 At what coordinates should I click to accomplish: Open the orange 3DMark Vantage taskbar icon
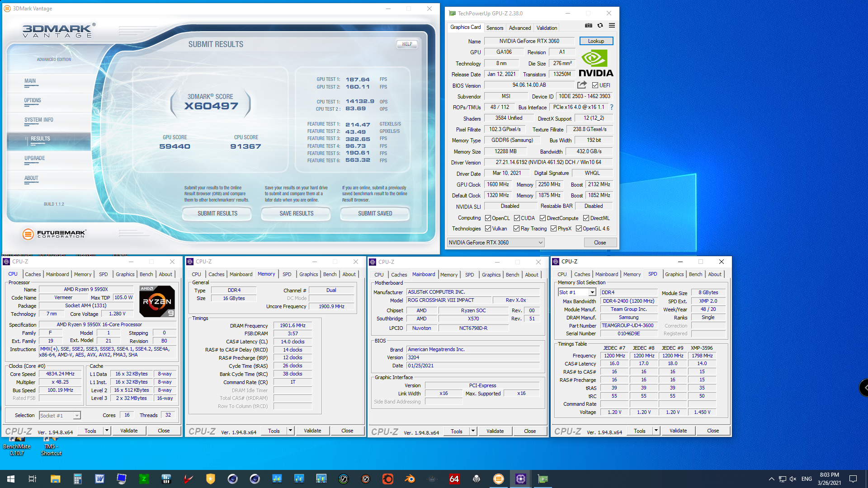pyautogui.click(x=499, y=479)
